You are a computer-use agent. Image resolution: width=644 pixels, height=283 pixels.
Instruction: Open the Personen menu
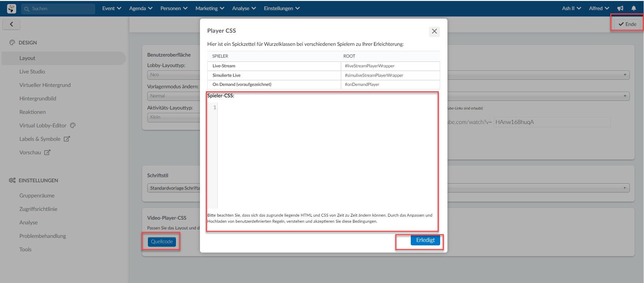point(174,8)
